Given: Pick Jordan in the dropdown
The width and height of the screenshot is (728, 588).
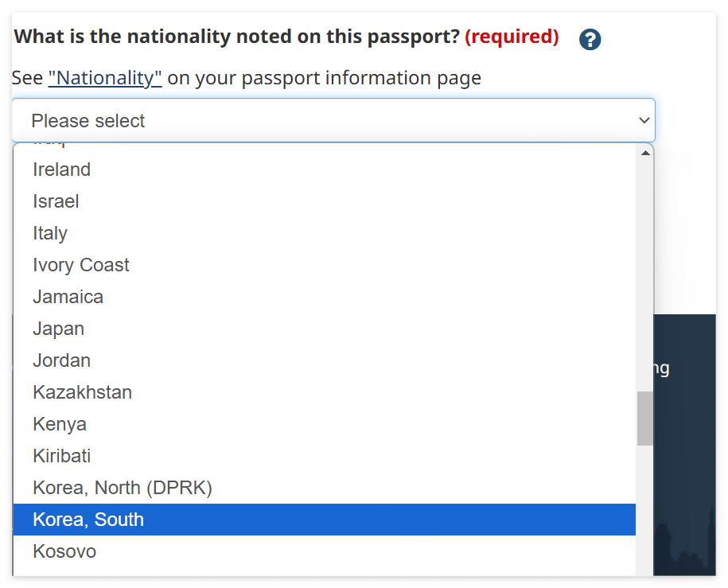Looking at the screenshot, I should pyautogui.click(x=62, y=360).
